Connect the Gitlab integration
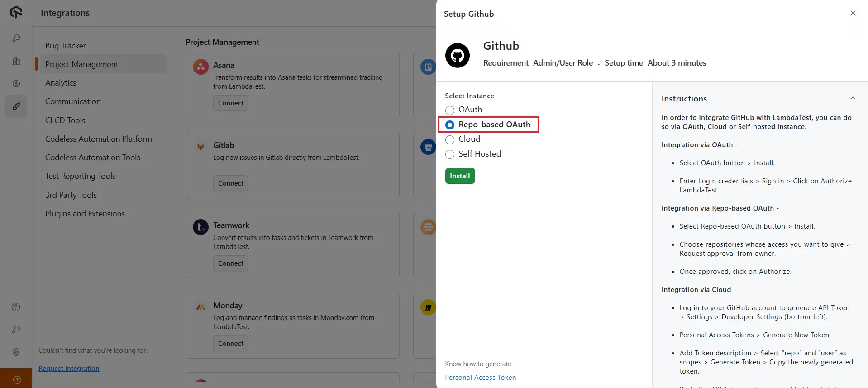This screenshot has width=868, height=388. tap(230, 183)
